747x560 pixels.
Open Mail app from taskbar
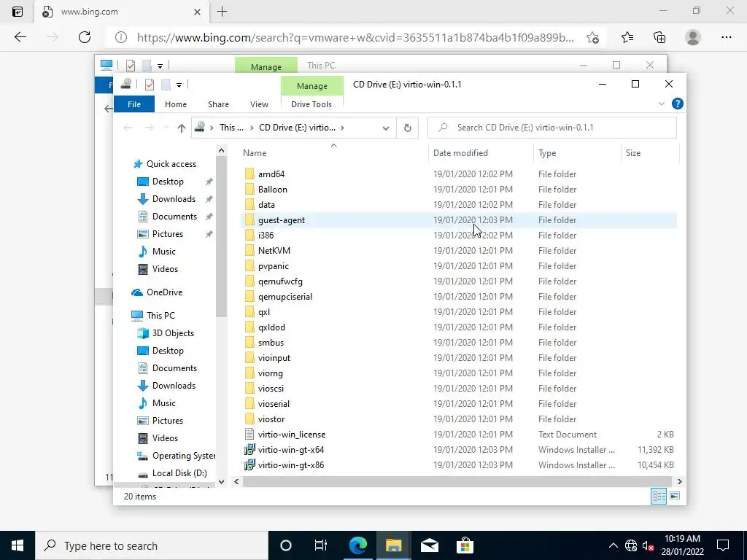(x=429, y=545)
